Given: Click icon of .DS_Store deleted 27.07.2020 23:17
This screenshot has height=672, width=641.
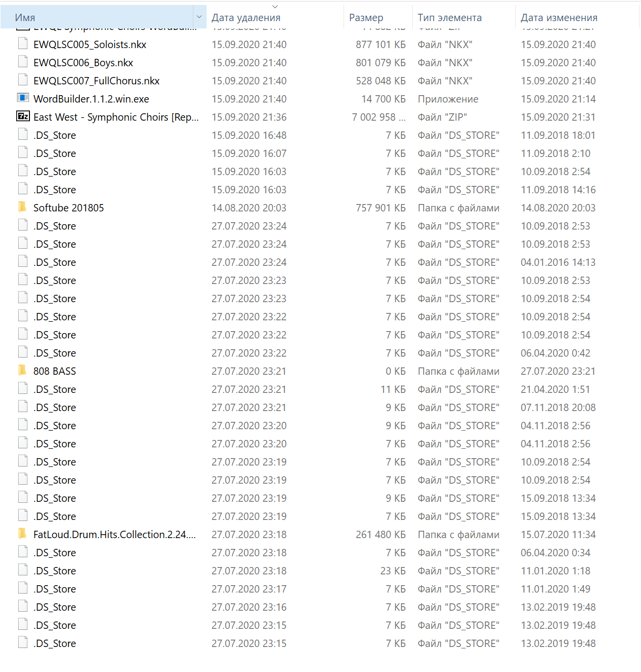Looking at the screenshot, I should click(x=23, y=589).
